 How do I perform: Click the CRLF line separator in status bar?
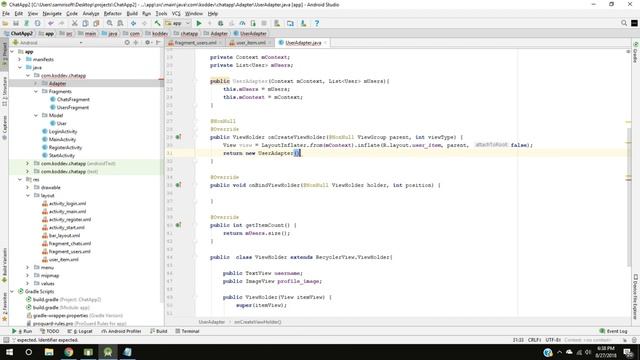coord(534,340)
